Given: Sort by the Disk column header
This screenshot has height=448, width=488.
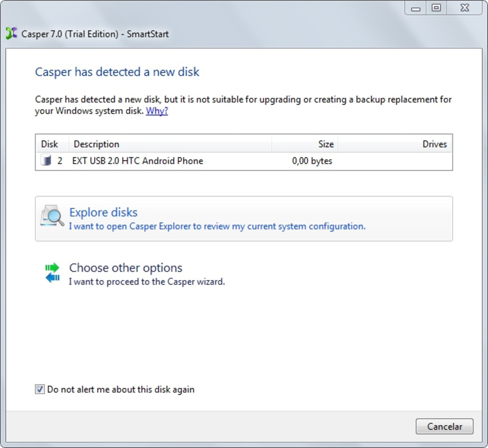Looking at the screenshot, I should (x=52, y=144).
